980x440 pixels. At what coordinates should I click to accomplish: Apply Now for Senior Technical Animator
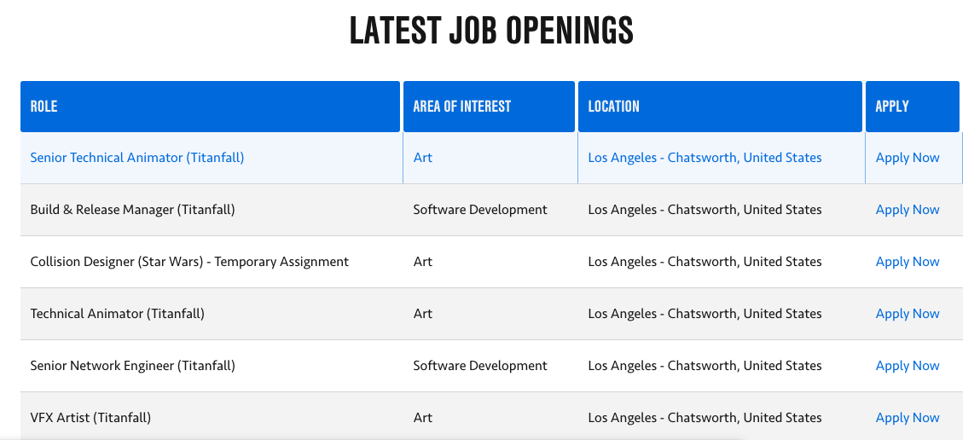click(908, 158)
